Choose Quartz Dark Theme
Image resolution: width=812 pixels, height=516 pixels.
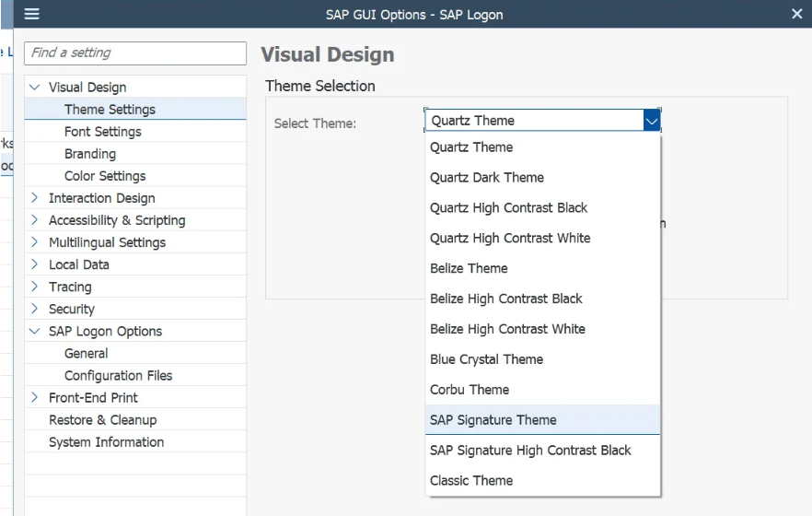(x=543, y=177)
